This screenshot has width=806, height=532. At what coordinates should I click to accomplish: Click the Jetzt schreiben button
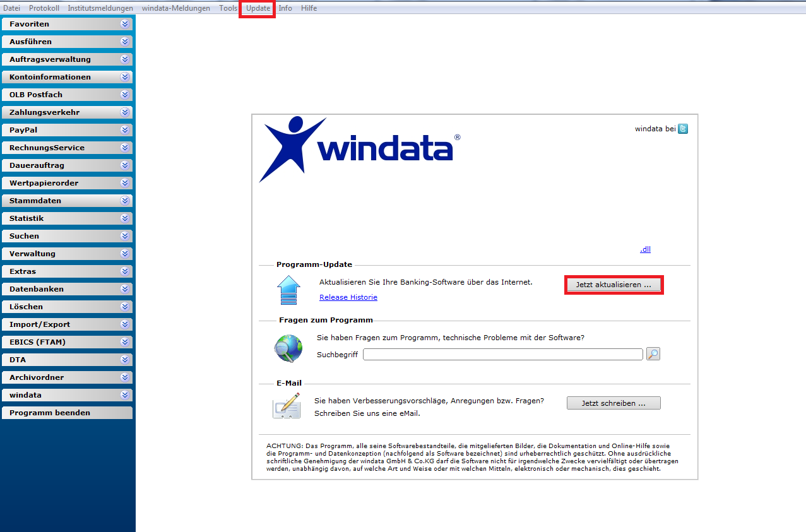[x=613, y=403]
